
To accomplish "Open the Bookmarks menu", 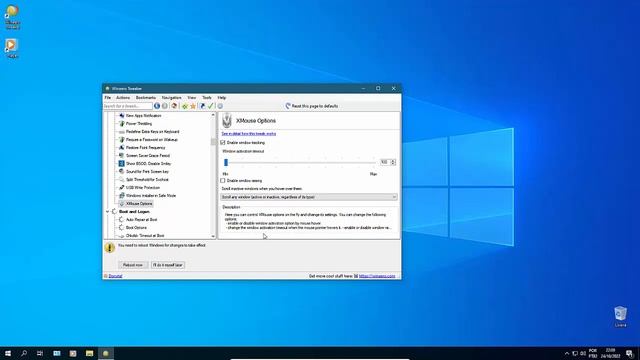I will coord(146,98).
